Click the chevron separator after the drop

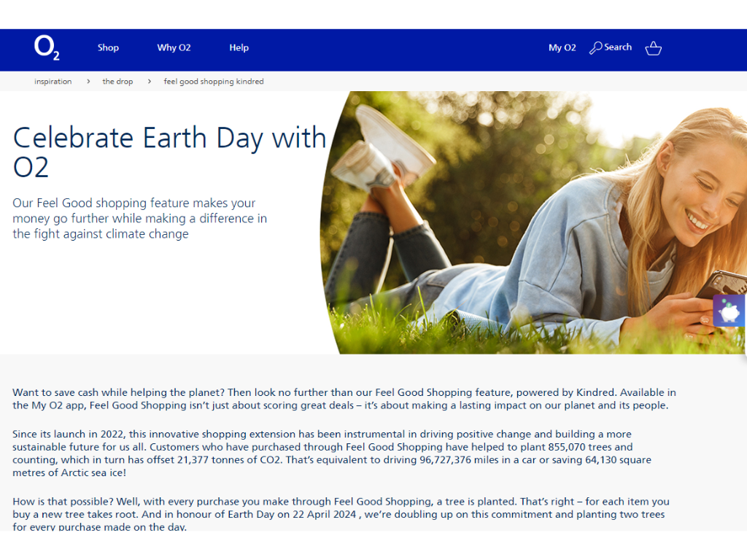(x=149, y=82)
